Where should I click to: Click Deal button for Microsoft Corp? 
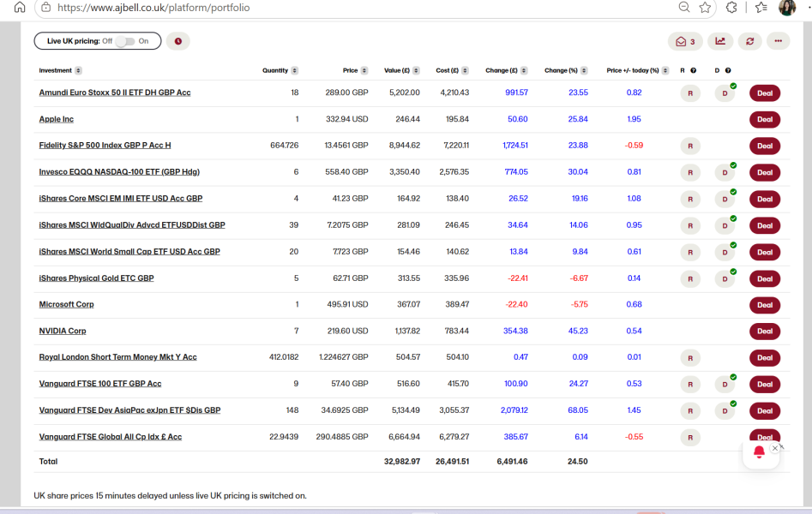(765, 305)
